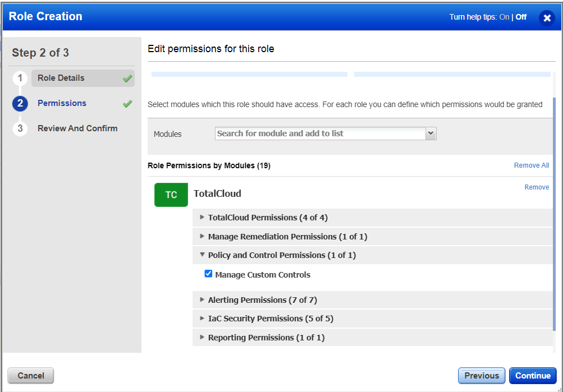The height and width of the screenshot is (392, 563).
Task: Select the Review And Confirm step
Action: click(77, 128)
